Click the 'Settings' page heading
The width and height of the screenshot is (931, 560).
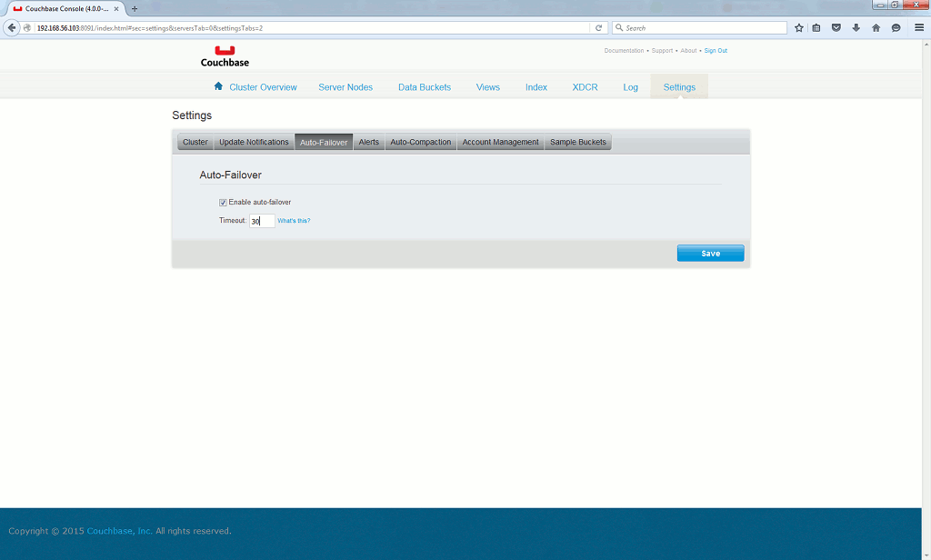(192, 115)
